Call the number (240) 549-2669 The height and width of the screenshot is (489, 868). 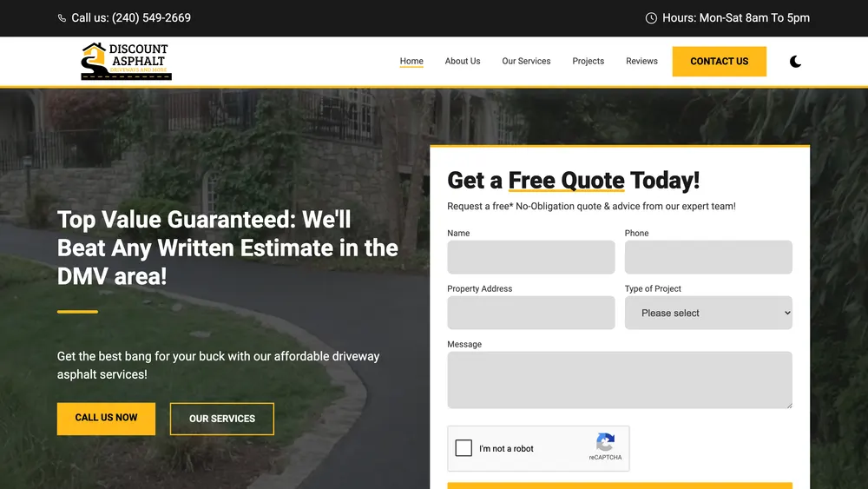pyautogui.click(x=151, y=18)
